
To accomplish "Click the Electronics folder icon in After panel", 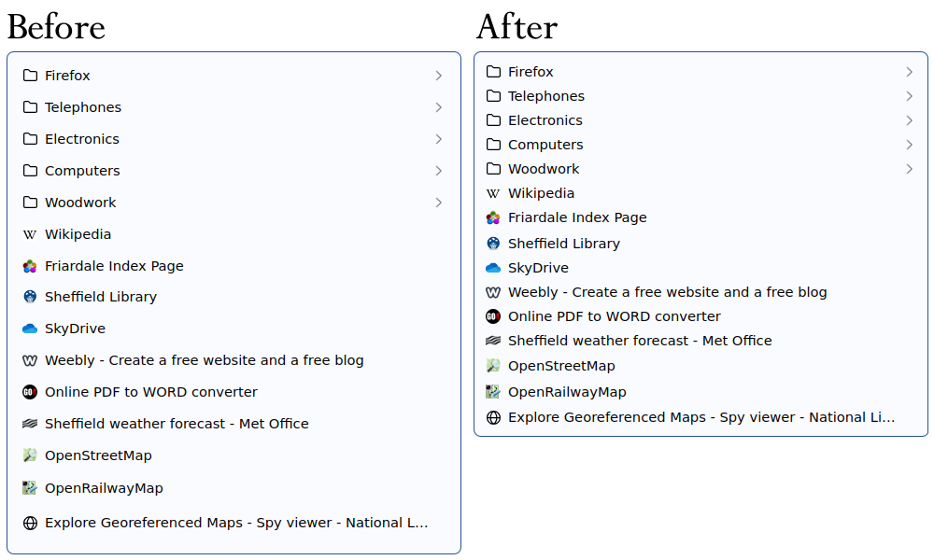I will [493, 120].
